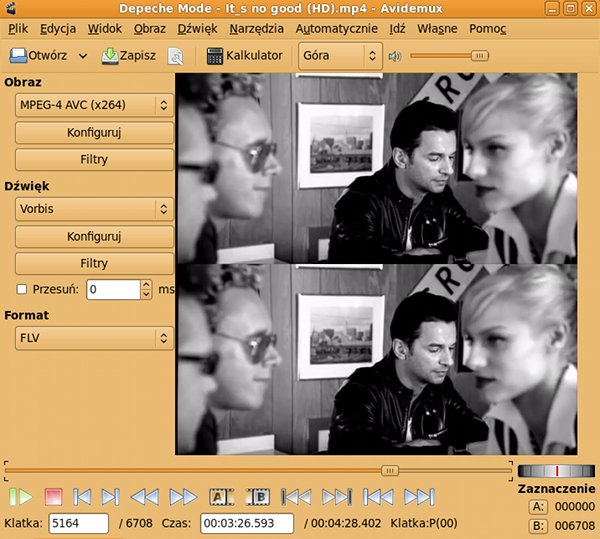Click the bottom video preview frame
This screenshot has width=600, height=539.
[376, 359]
